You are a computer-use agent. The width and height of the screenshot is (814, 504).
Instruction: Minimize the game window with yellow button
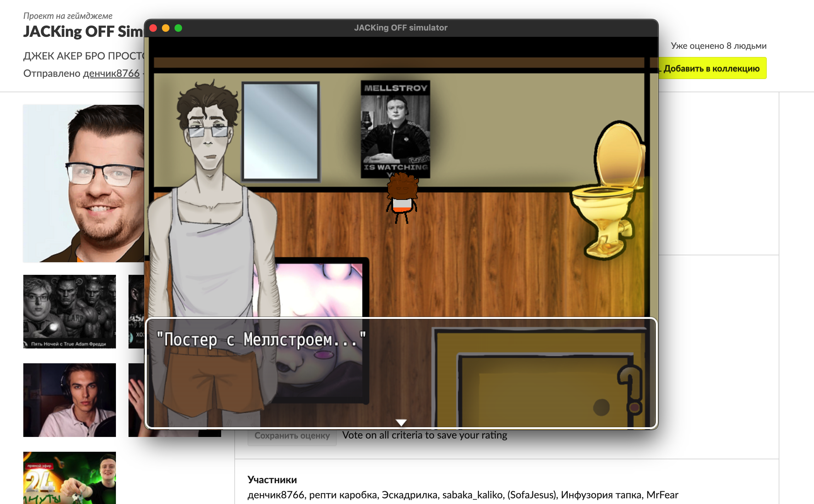[x=166, y=28]
